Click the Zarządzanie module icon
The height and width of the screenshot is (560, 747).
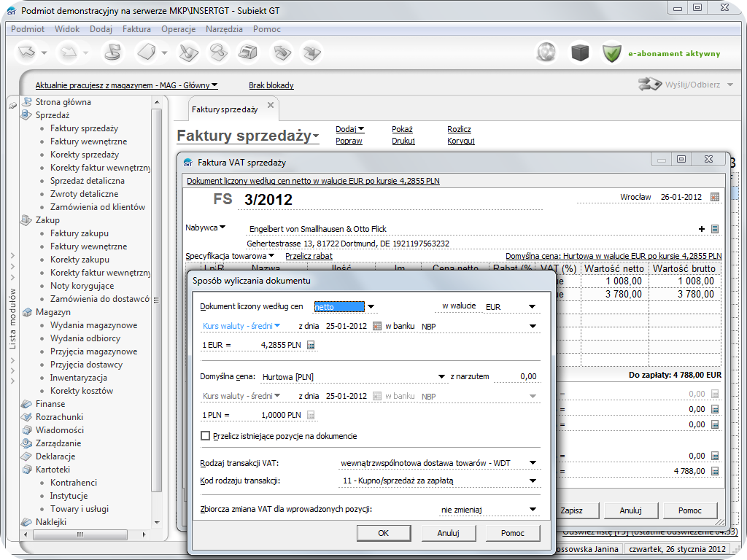pos(27,443)
